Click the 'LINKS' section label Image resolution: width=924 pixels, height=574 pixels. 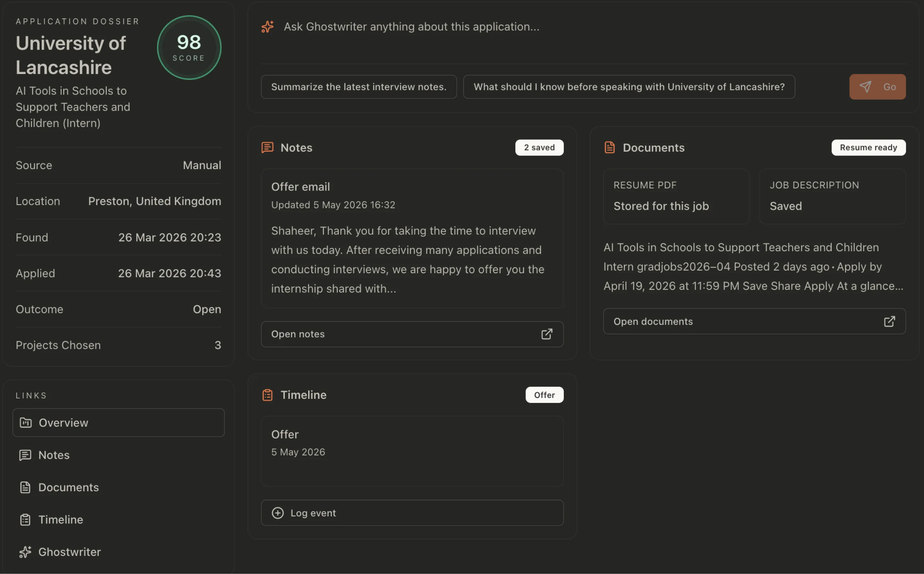click(31, 396)
